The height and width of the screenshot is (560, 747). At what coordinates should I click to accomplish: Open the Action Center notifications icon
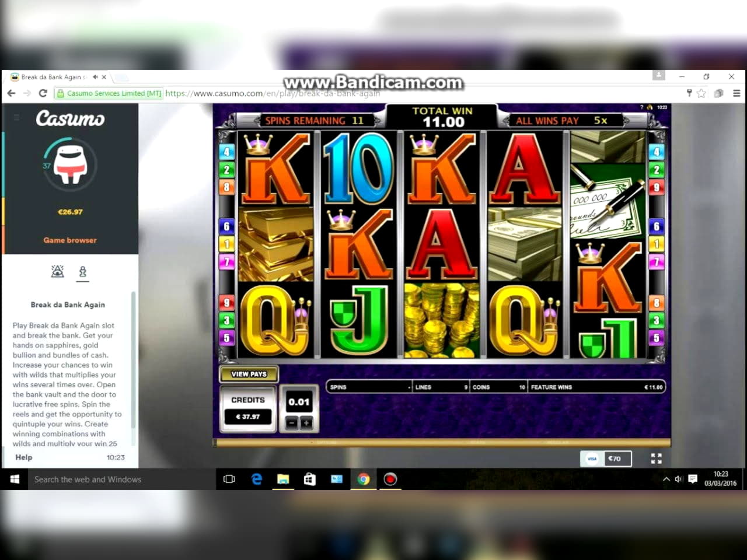[693, 479]
